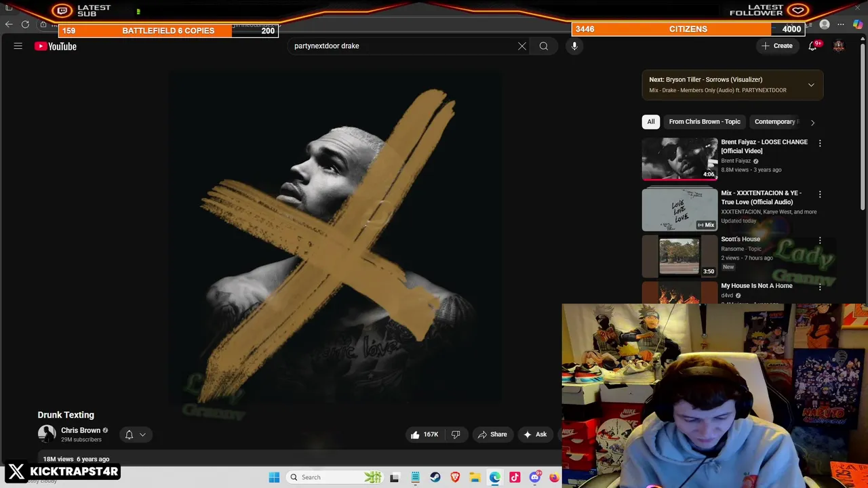Go to the YouTube home logo

tap(56, 46)
